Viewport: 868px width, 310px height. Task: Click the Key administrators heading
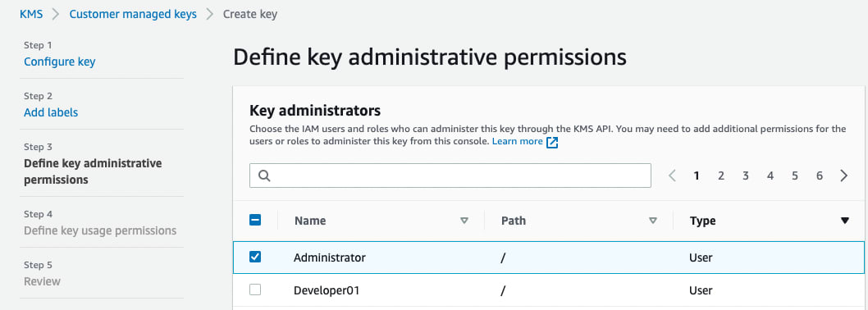coord(315,110)
